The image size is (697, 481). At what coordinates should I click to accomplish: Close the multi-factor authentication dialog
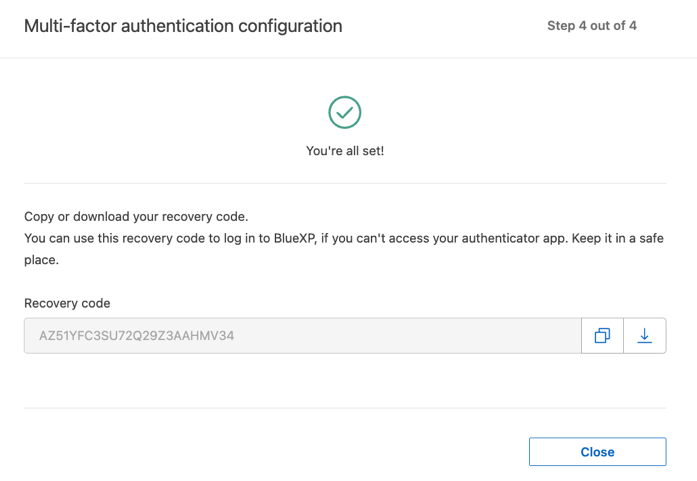pyautogui.click(x=597, y=452)
